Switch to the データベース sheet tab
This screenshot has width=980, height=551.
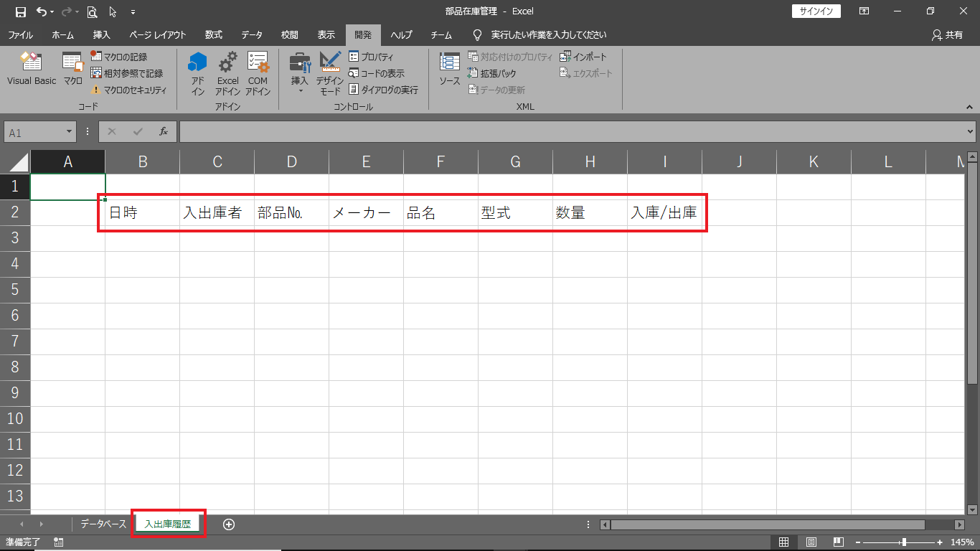103,524
